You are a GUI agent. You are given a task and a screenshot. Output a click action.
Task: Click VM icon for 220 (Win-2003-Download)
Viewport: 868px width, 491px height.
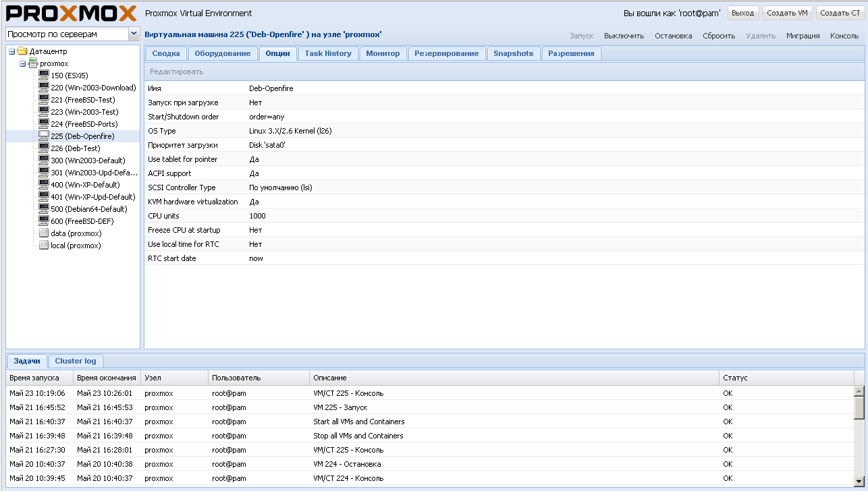point(44,88)
